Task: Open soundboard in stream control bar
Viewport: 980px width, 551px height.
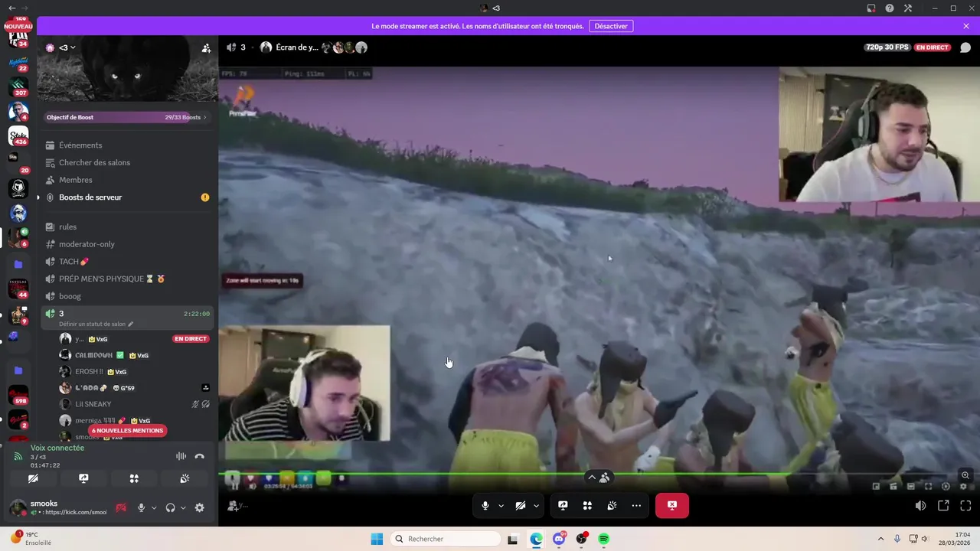Action: pos(612,506)
